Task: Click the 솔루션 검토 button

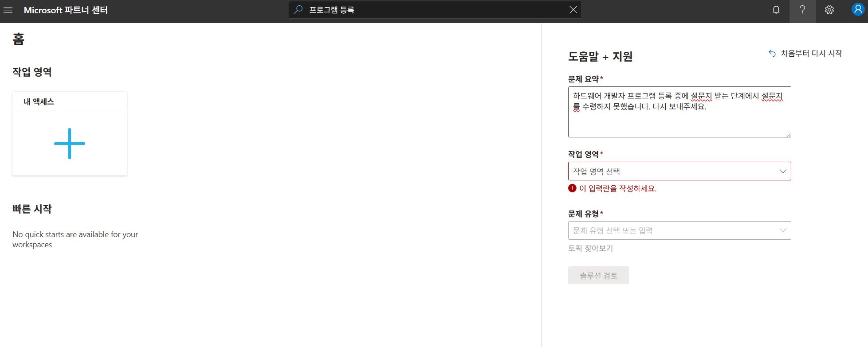Action: pos(598,275)
